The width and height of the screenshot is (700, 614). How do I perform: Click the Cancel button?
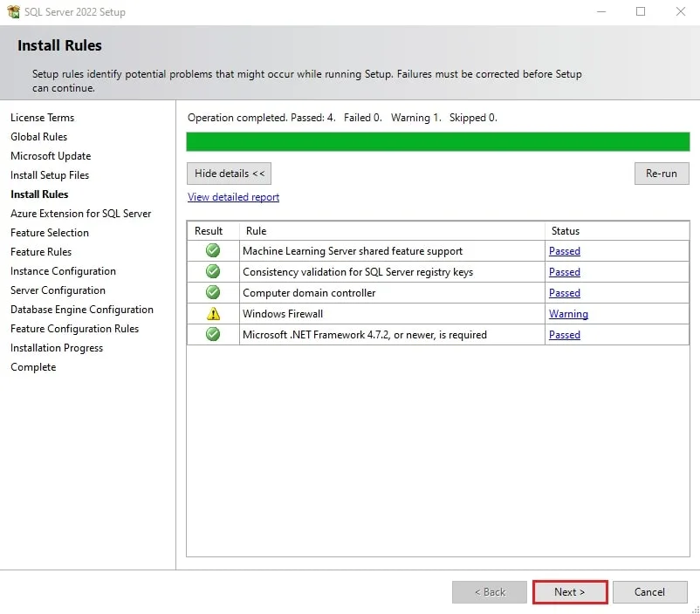649,591
